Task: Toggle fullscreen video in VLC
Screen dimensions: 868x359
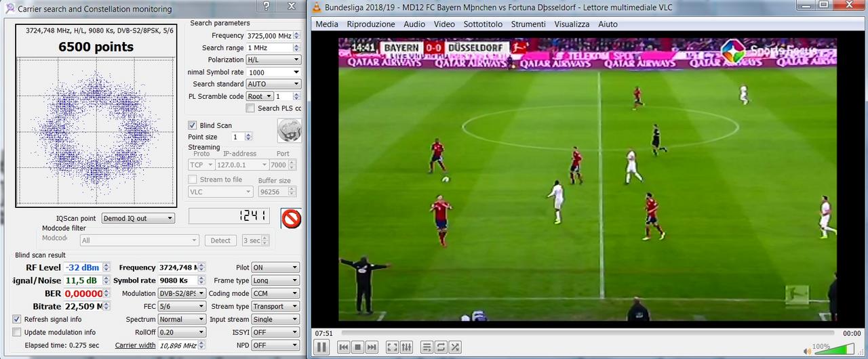Action: (392, 347)
